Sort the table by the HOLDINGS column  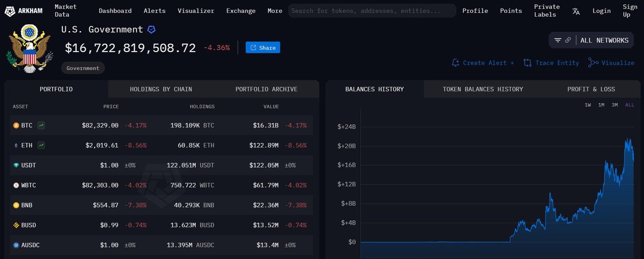point(202,106)
